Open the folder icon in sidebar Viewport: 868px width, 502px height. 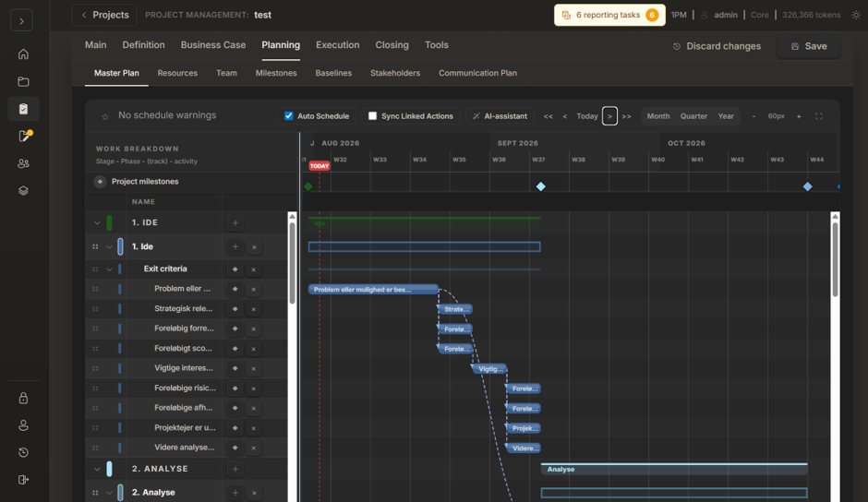pos(23,82)
